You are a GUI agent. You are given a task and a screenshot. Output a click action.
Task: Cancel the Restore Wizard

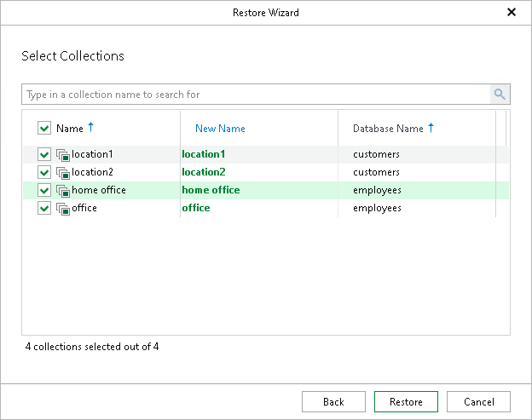coord(479,402)
